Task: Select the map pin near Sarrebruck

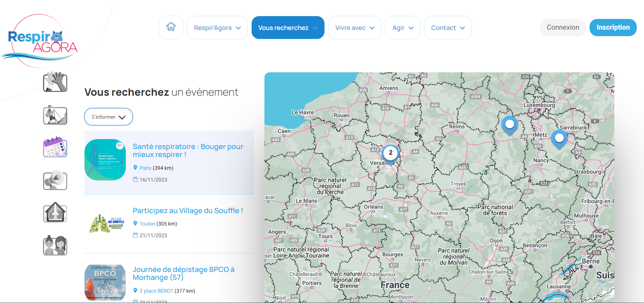Action: point(559,138)
